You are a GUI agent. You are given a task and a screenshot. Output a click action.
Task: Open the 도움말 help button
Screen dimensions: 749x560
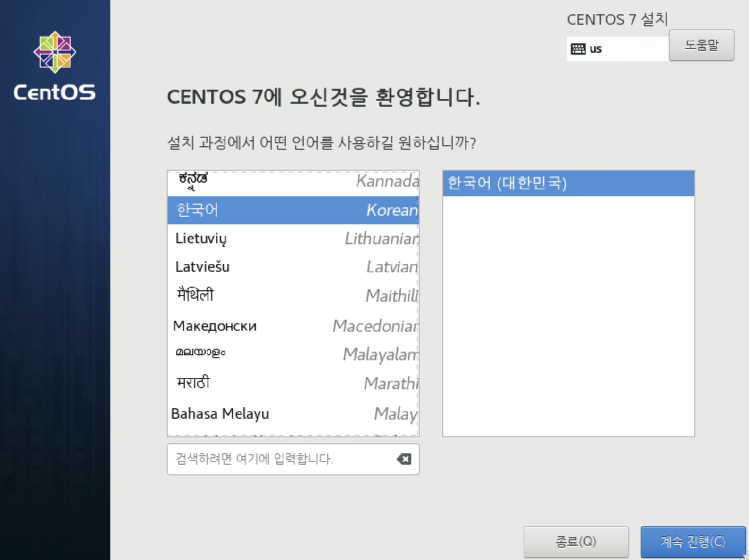coord(701,45)
